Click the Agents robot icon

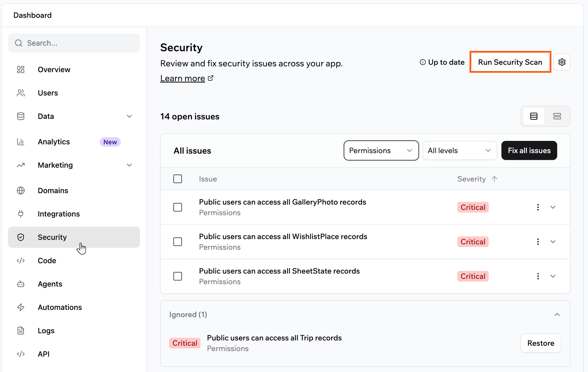coord(21,284)
